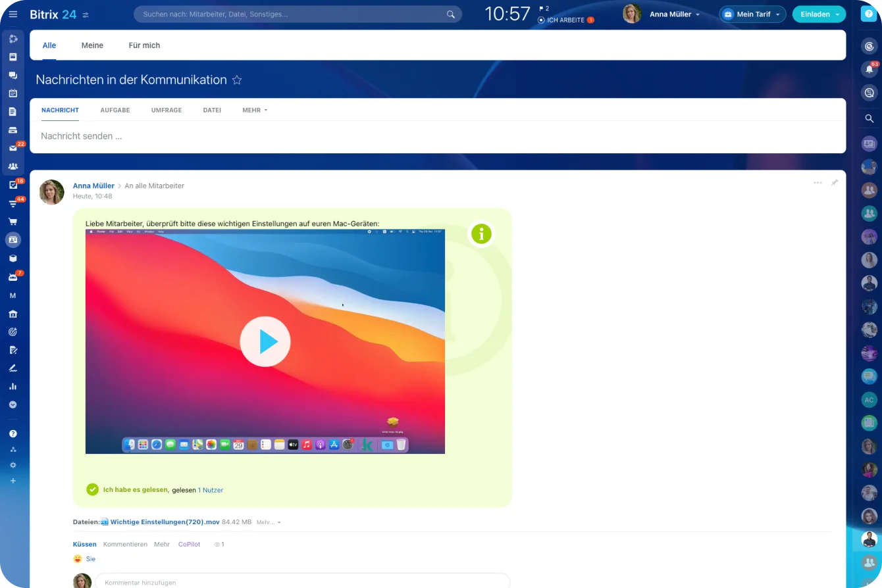Switch to the AUFGABE tab
The image size is (882, 588).
[x=115, y=110]
